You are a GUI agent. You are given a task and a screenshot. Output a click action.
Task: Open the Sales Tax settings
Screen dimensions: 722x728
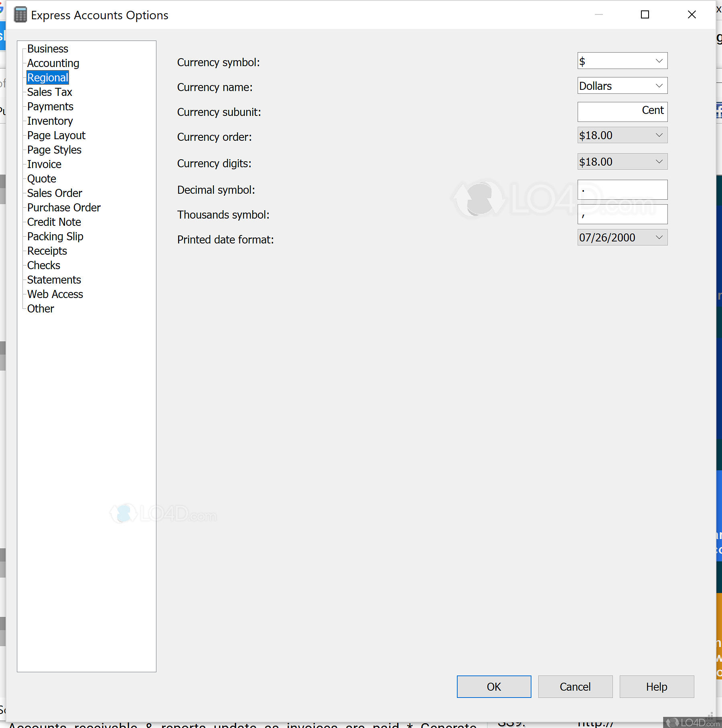[x=49, y=92]
